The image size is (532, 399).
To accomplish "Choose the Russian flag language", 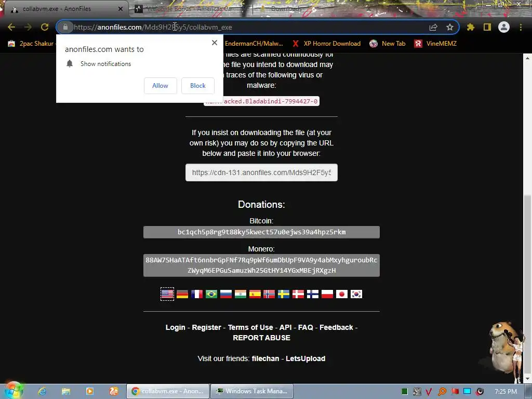I will tap(226, 294).
